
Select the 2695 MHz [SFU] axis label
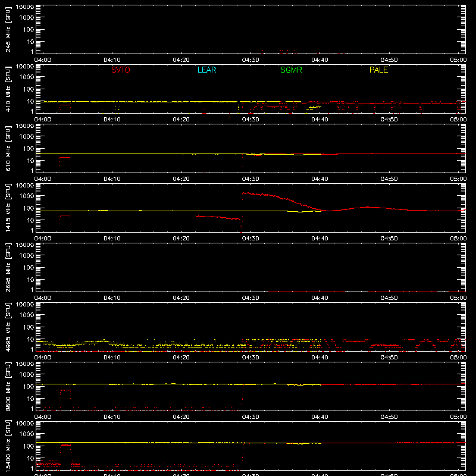[8, 268]
